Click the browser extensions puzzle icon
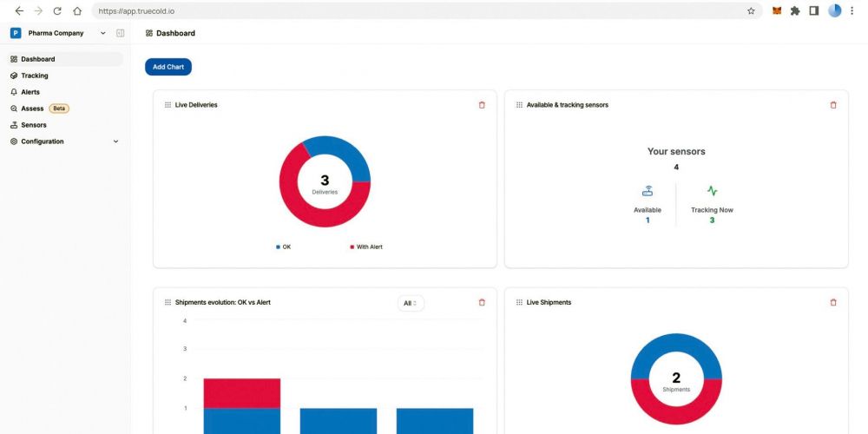Screen dimensions: 868x434 pos(795,11)
